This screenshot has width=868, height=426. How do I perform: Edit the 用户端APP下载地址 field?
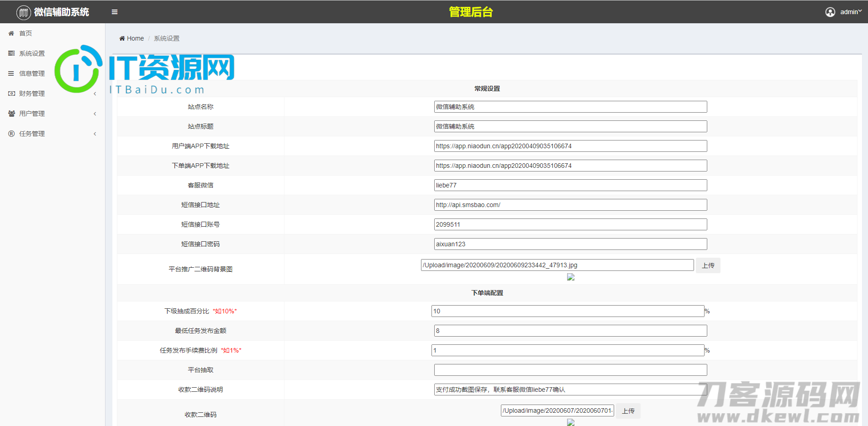click(x=570, y=146)
